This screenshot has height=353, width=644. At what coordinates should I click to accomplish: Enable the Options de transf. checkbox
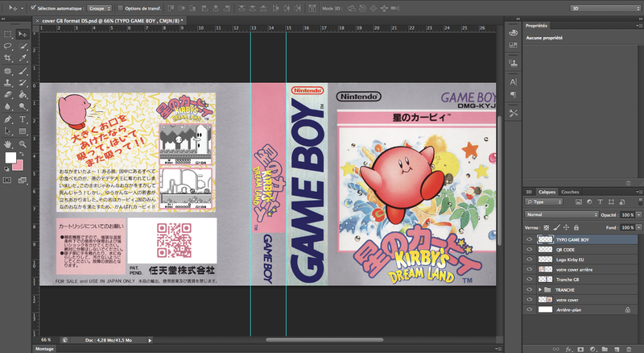120,8
